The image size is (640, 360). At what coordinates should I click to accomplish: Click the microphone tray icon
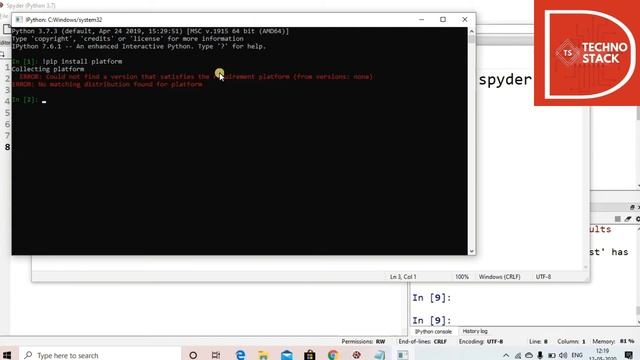(540, 356)
